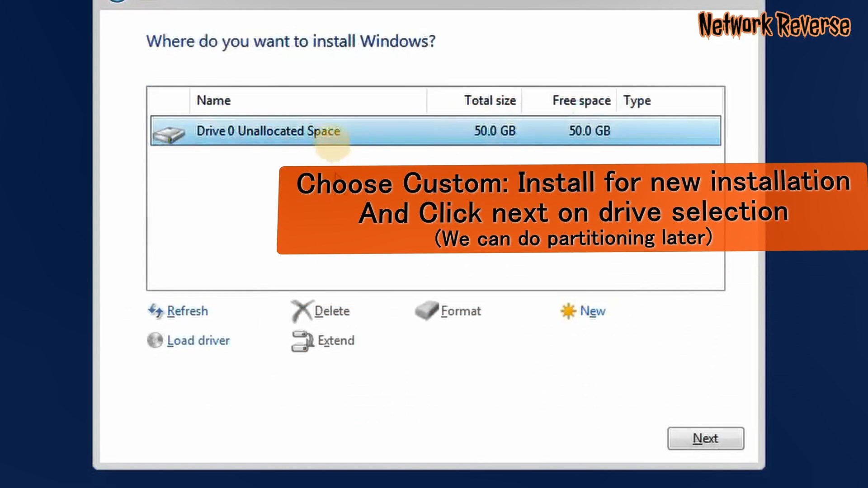
Task: Choose the Format link
Action: [x=461, y=311]
